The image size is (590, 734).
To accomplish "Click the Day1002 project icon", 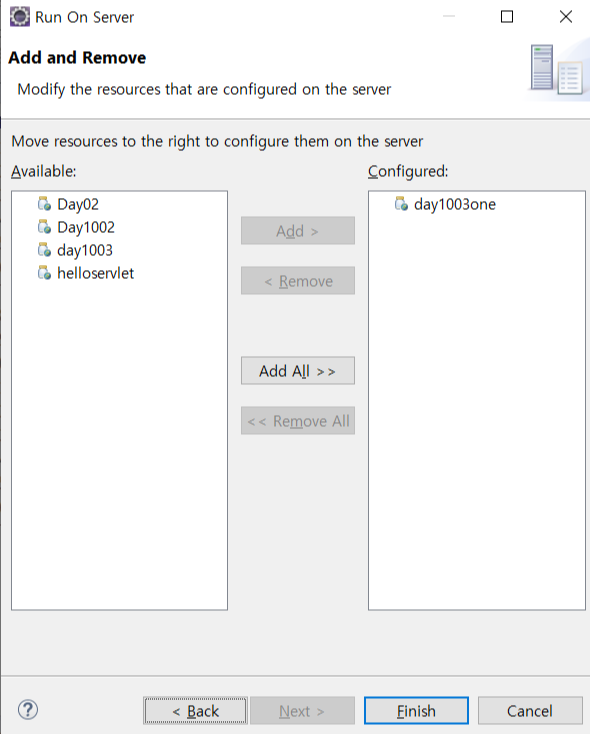I will tap(44, 227).
